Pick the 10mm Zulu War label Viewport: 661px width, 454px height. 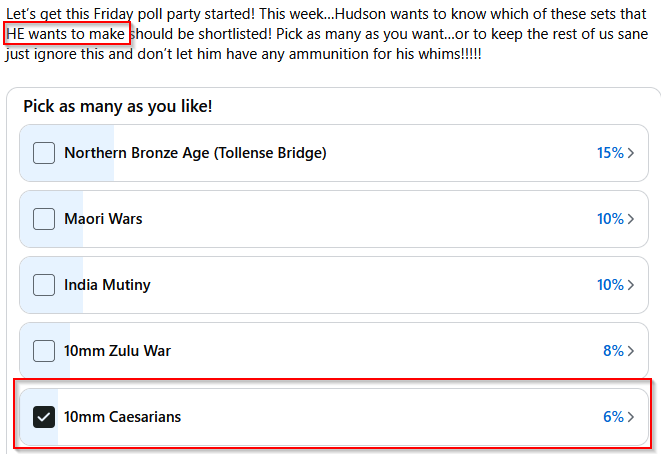click(x=117, y=351)
